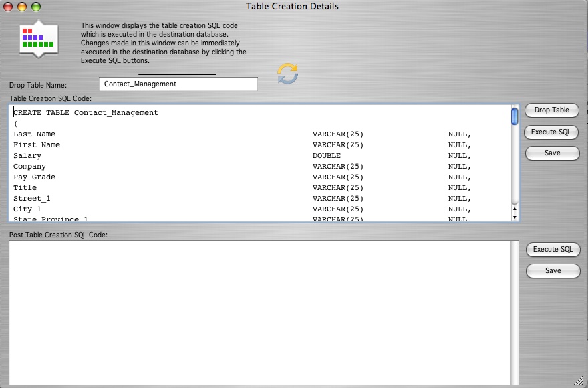Click the SQL code scrollbar blue thumb
Image resolution: width=588 pixels, height=388 pixels.
click(514, 116)
